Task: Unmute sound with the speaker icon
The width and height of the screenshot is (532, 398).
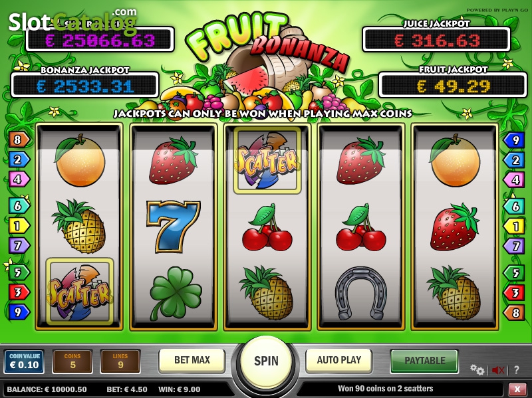Action: [x=497, y=370]
